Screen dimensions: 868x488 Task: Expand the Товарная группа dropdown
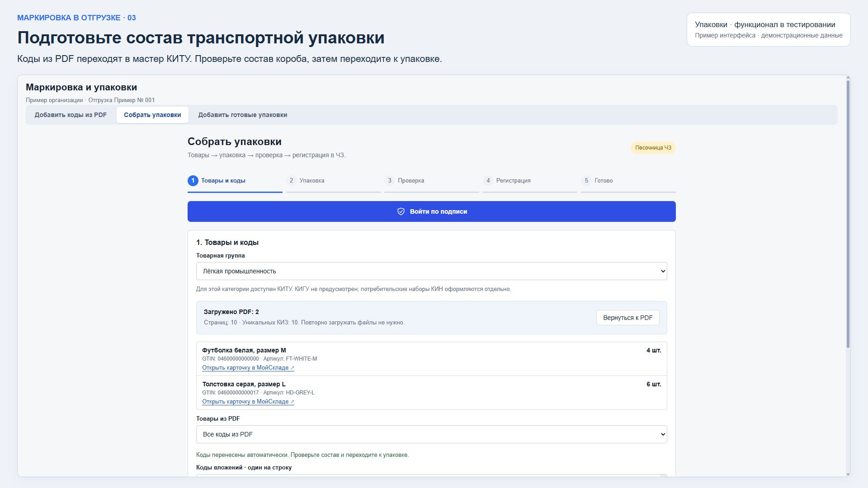point(432,271)
